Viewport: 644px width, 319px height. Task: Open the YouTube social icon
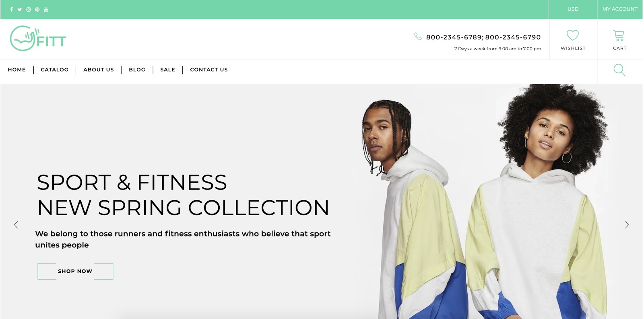point(46,9)
